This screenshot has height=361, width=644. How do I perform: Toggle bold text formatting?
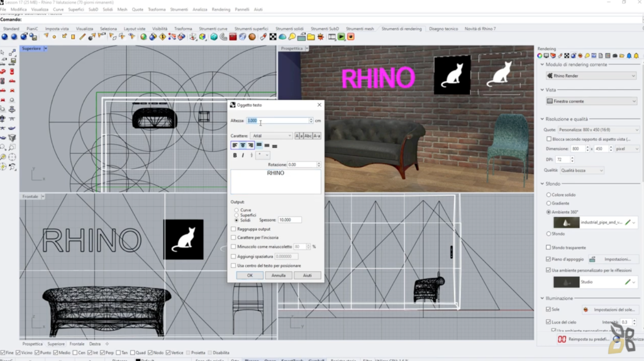pyautogui.click(x=235, y=155)
